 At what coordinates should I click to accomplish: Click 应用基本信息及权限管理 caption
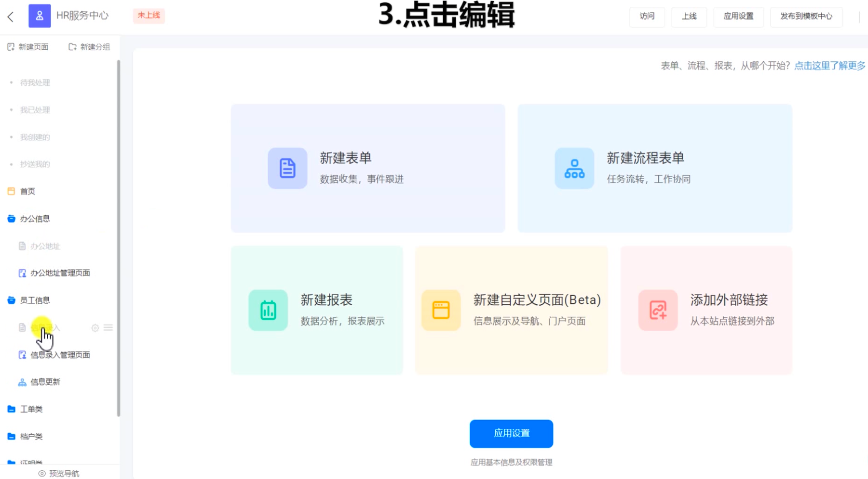(x=511, y=463)
